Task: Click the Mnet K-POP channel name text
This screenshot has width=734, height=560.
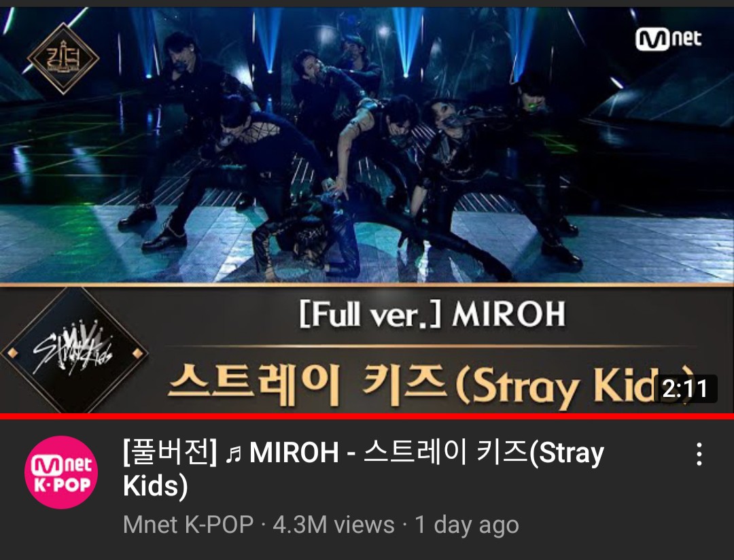Action: (188, 525)
